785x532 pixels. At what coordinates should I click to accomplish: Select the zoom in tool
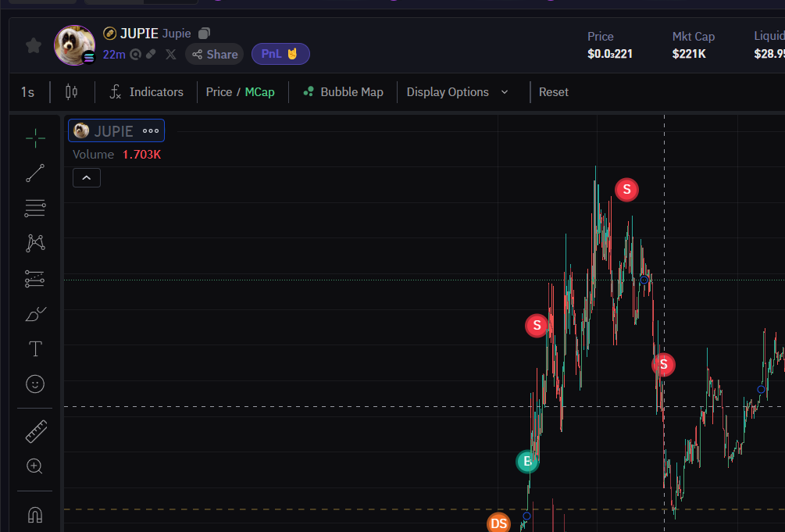click(x=34, y=466)
